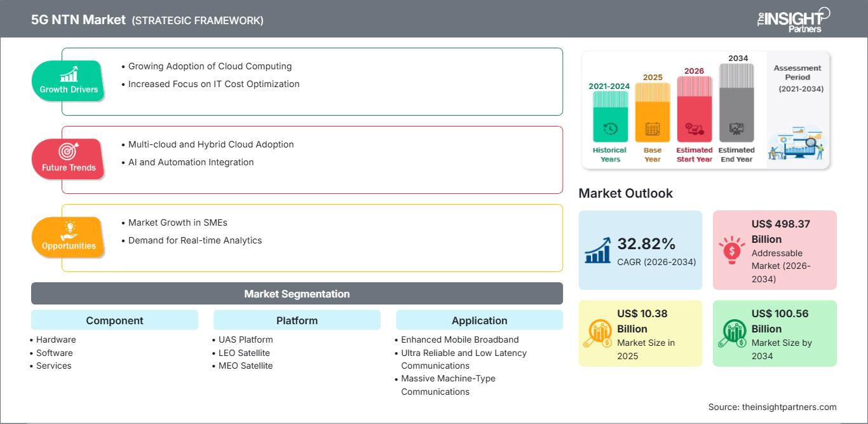Click the 2021-2024 bar label
The height and width of the screenshot is (424, 868).
click(x=610, y=86)
